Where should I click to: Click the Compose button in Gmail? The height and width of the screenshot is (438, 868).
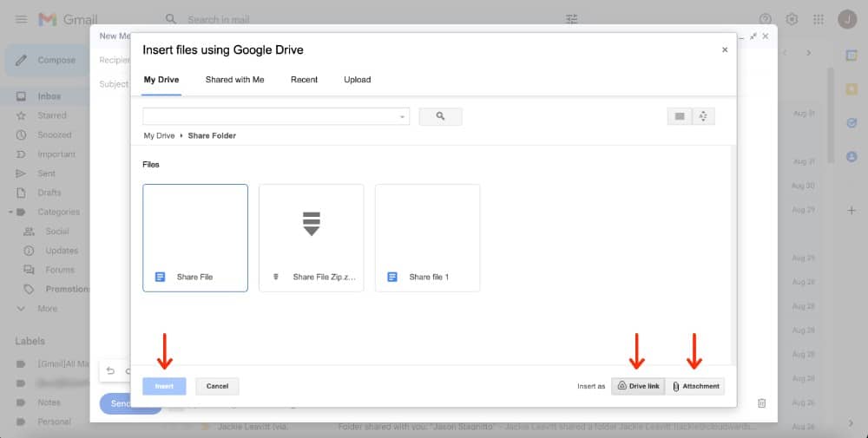(47, 60)
